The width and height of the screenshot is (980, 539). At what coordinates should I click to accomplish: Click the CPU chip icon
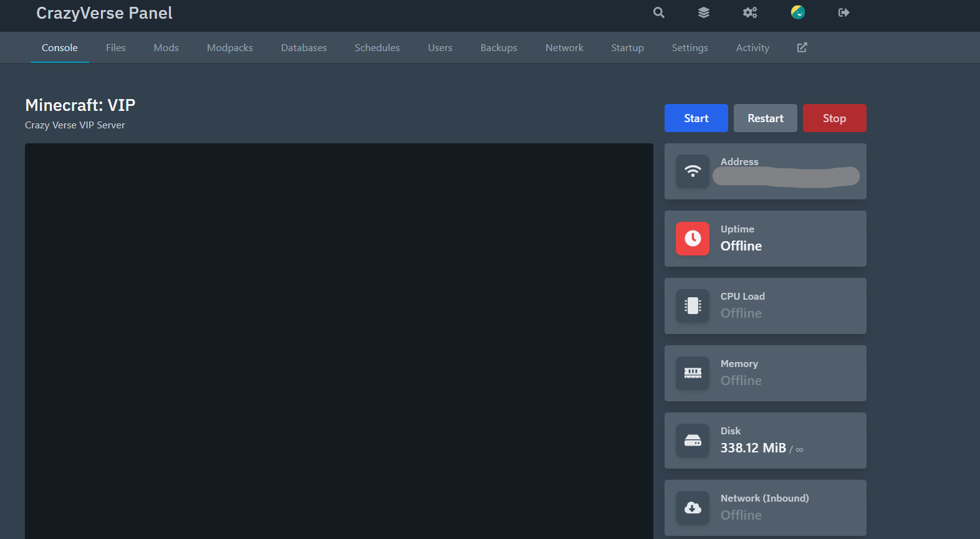point(693,306)
